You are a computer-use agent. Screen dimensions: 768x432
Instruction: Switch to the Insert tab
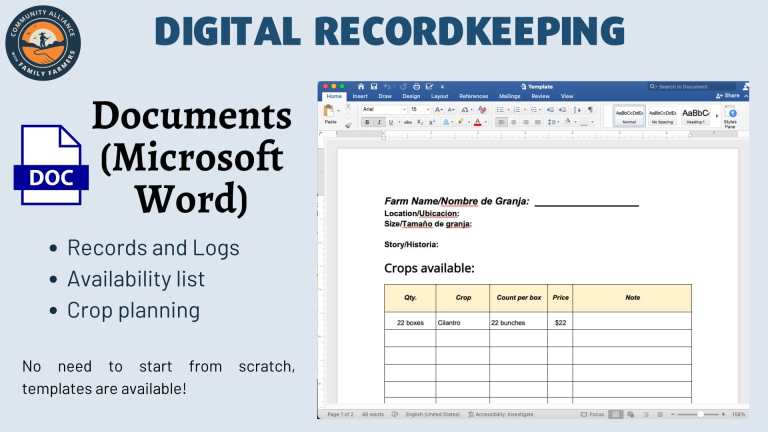360,96
